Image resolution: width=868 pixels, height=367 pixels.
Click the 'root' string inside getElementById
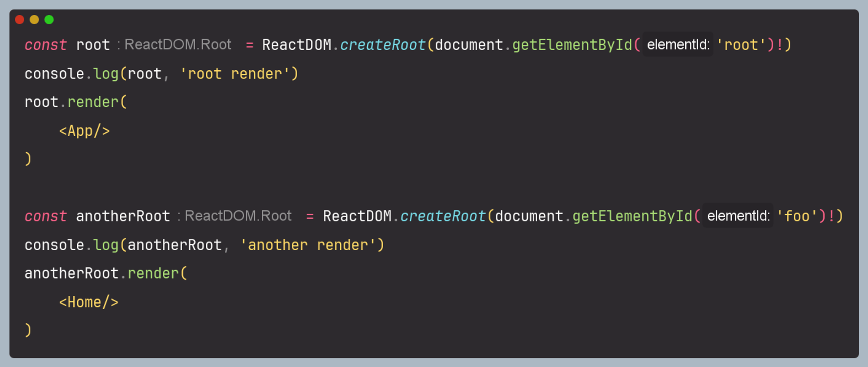click(741, 45)
